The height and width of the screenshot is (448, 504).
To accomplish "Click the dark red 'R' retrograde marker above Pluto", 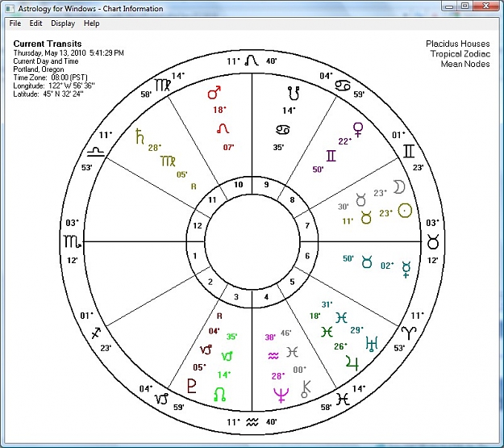I will coord(219,316).
